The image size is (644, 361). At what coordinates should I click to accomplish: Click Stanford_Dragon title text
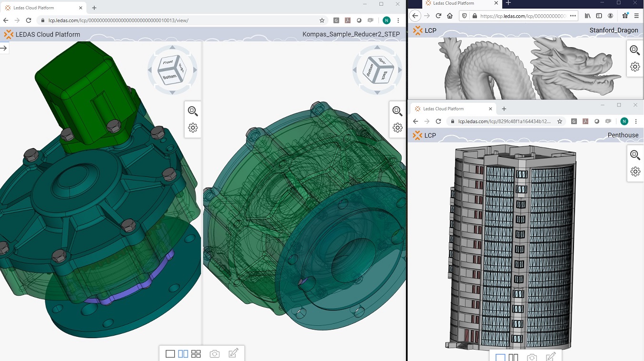pyautogui.click(x=614, y=30)
